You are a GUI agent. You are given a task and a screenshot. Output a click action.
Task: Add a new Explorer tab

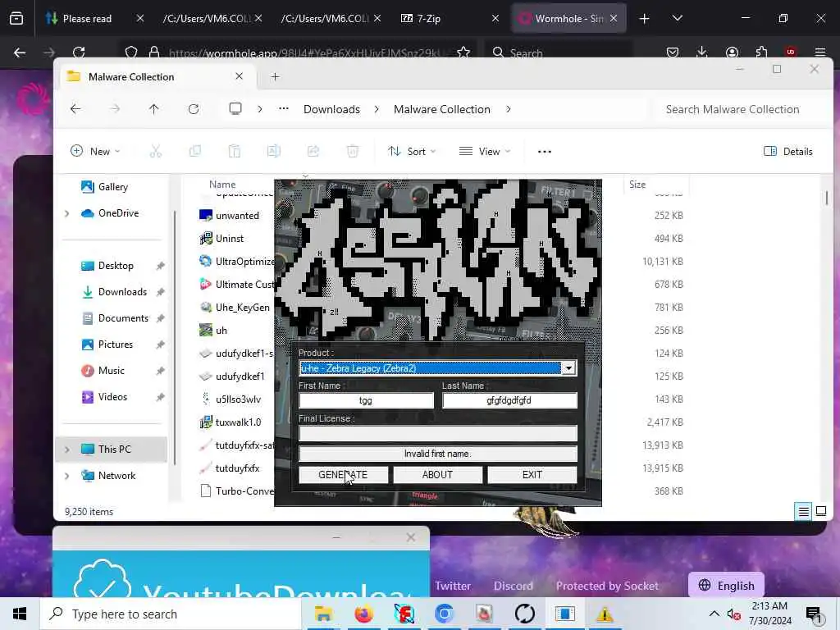276,76
